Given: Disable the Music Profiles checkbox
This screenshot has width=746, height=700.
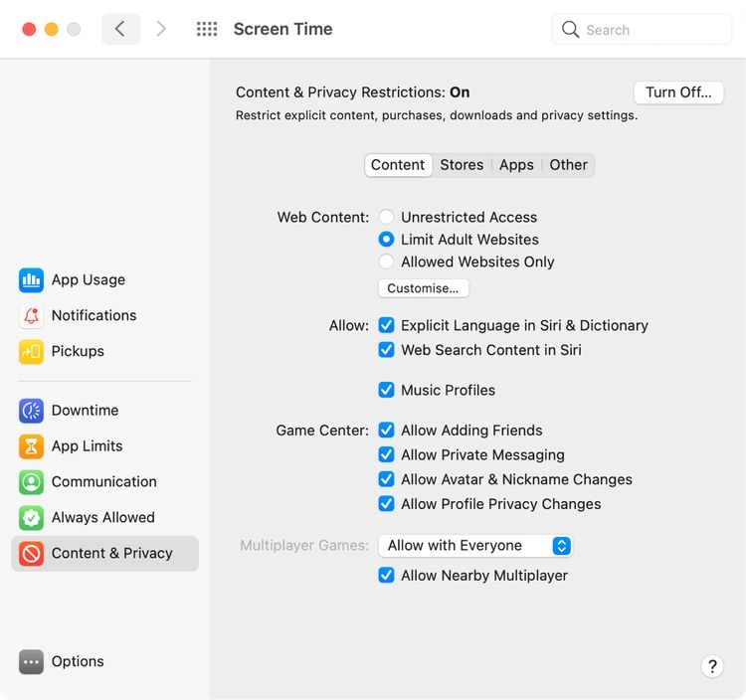Looking at the screenshot, I should (386, 390).
